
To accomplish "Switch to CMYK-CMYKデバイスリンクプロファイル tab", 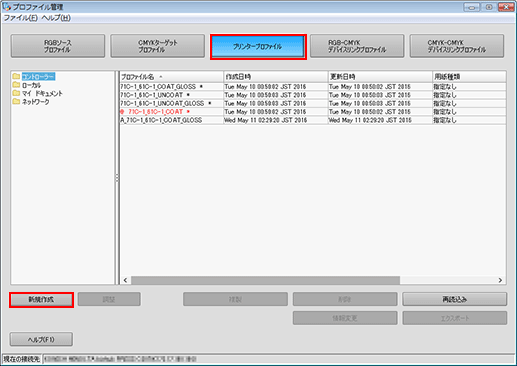I will point(457,46).
